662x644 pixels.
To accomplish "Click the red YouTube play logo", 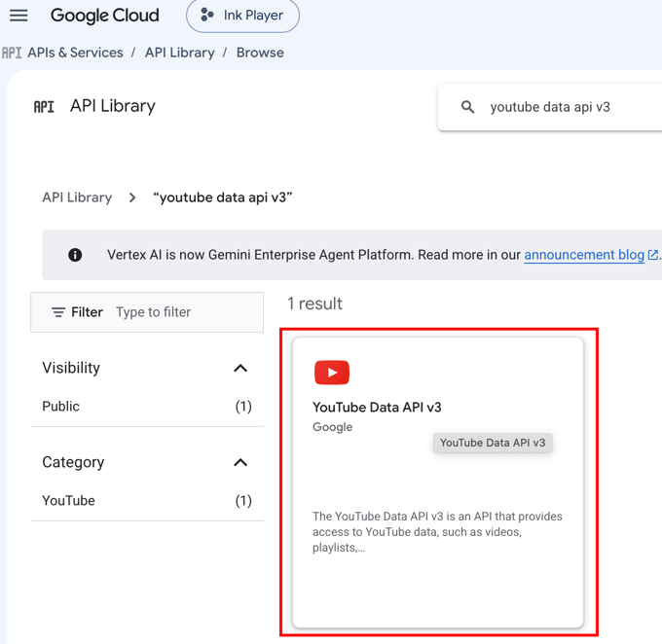I will point(332,373).
